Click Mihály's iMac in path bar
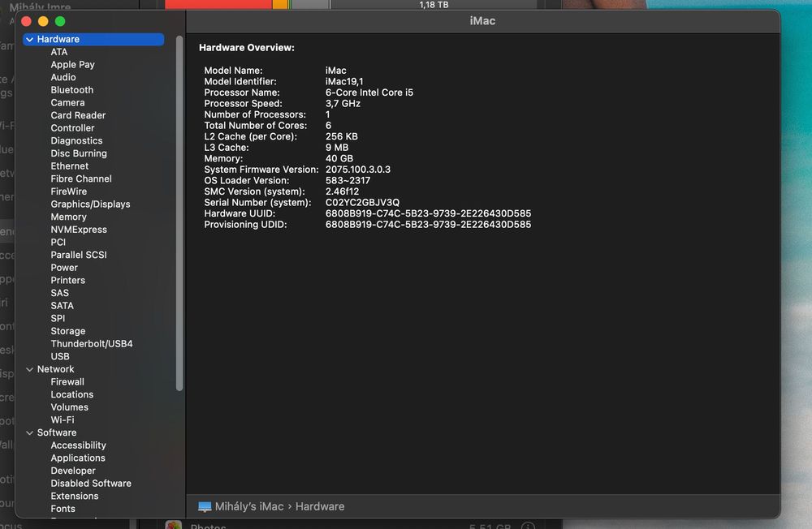The width and height of the screenshot is (812, 529). pyautogui.click(x=249, y=506)
